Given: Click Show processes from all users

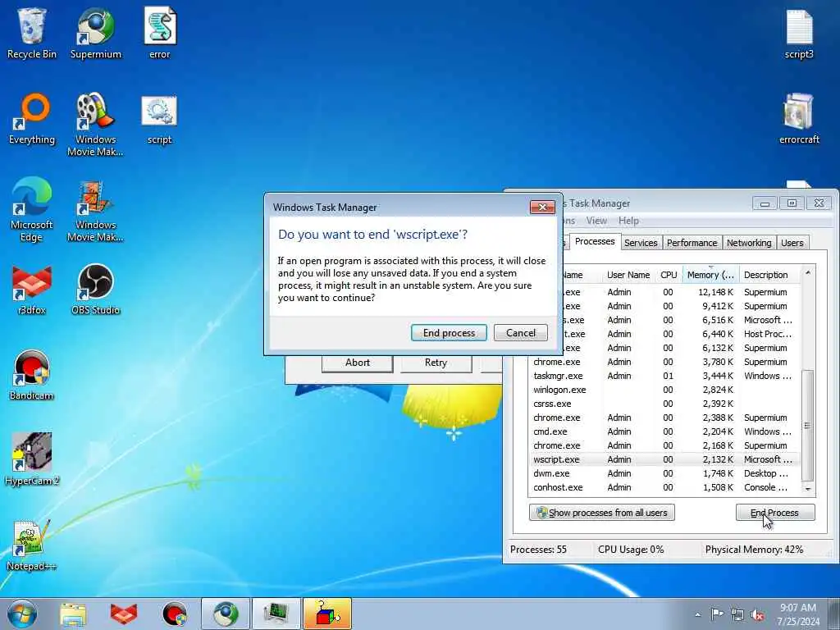Looking at the screenshot, I should click(601, 513).
